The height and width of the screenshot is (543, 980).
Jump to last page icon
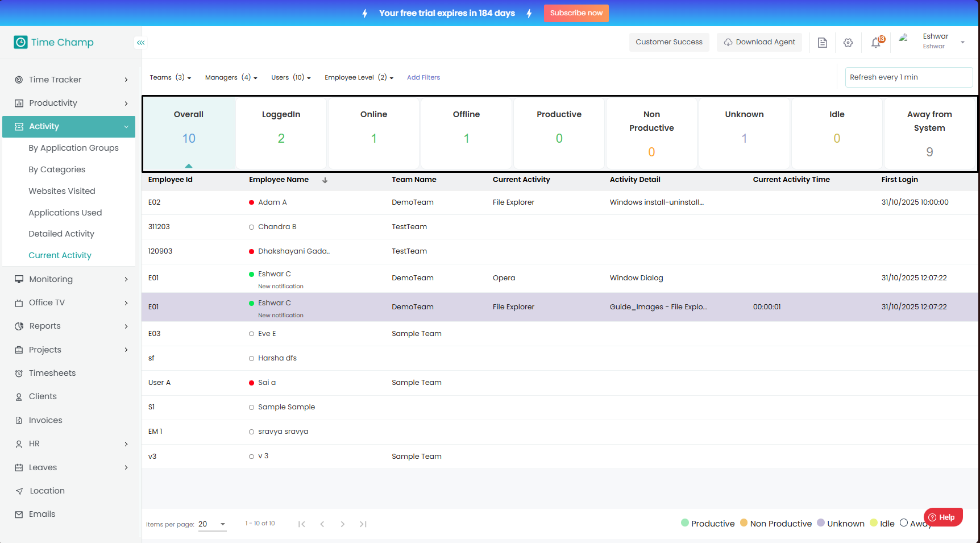[363, 524]
